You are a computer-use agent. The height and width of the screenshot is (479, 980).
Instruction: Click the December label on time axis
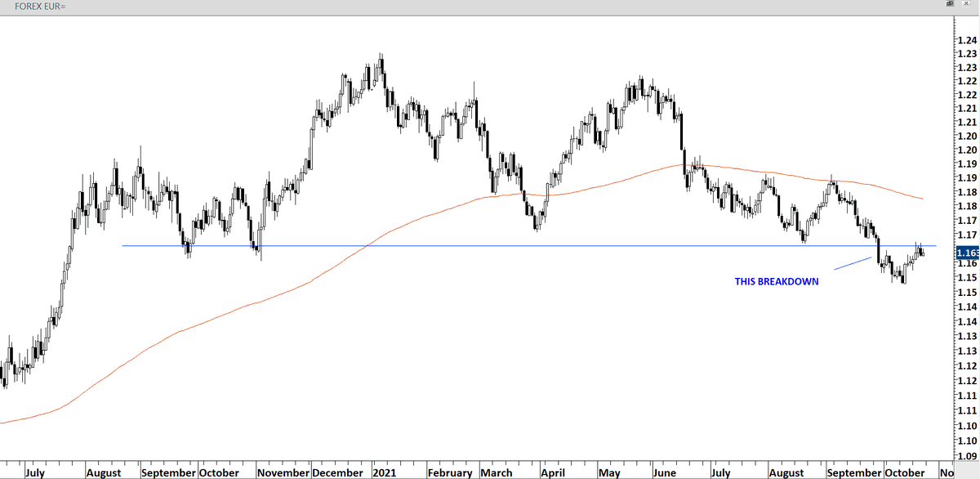click(x=339, y=472)
